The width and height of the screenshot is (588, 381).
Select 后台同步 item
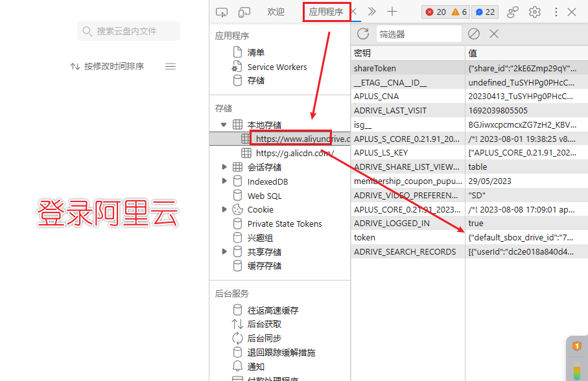click(x=264, y=338)
